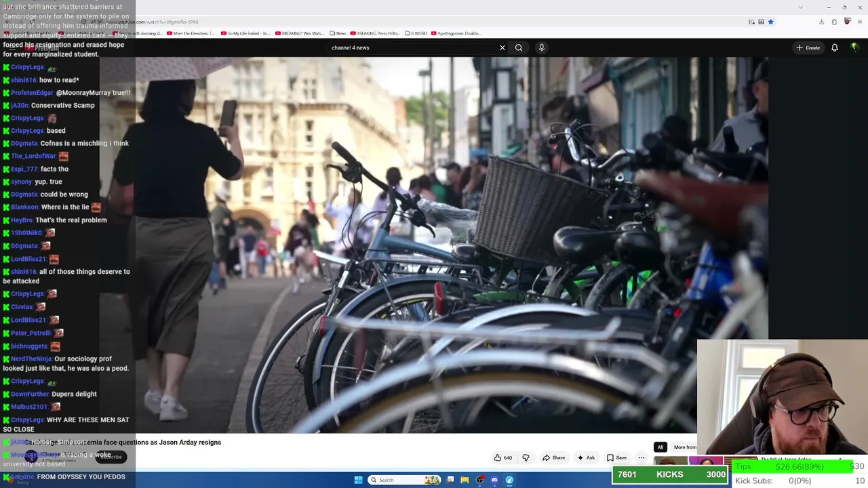Open the 'R WORD' bookmarks folder
The width and height of the screenshot is (868, 488).
tap(416, 33)
